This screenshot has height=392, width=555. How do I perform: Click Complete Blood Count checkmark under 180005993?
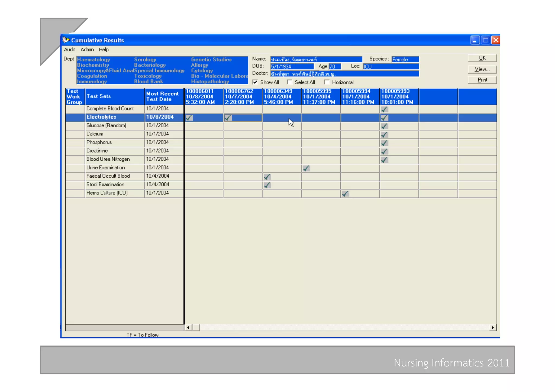(384, 109)
